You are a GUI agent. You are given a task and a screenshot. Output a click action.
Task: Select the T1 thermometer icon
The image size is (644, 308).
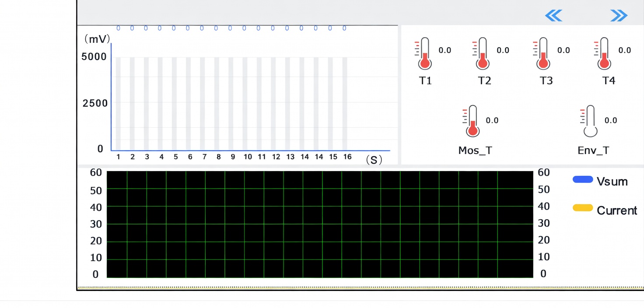(424, 54)
